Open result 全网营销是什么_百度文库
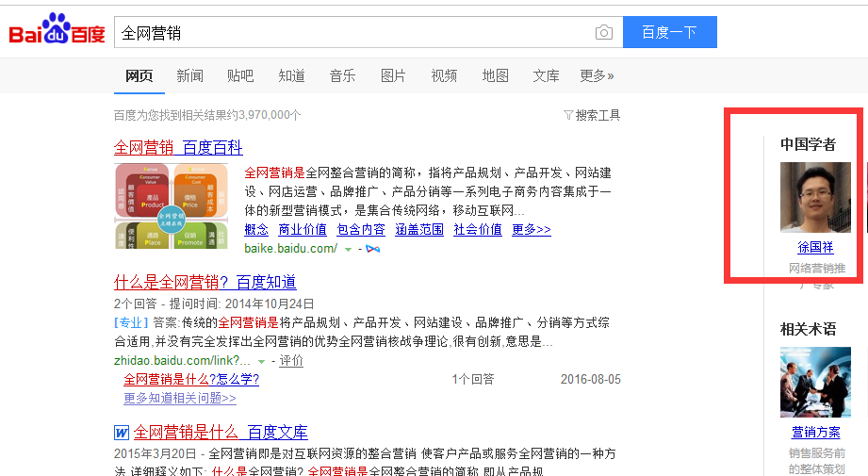This screenshot has width=868, height=476. 221,433
